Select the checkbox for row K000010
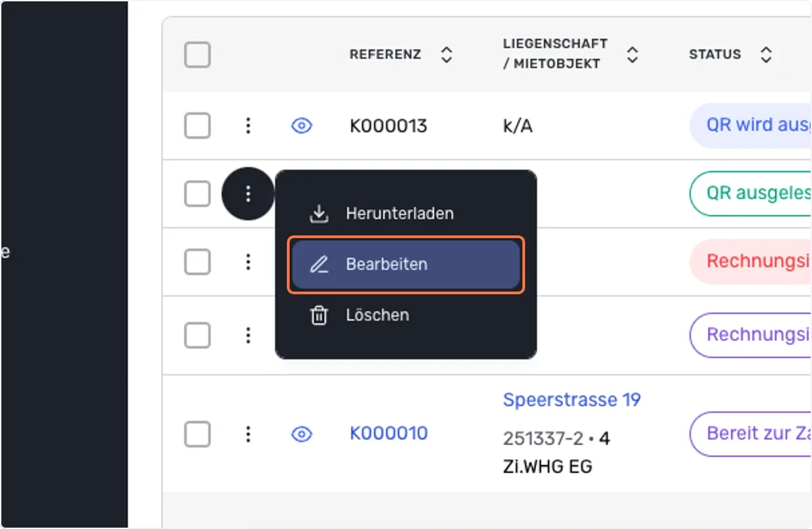 [198, 434]
